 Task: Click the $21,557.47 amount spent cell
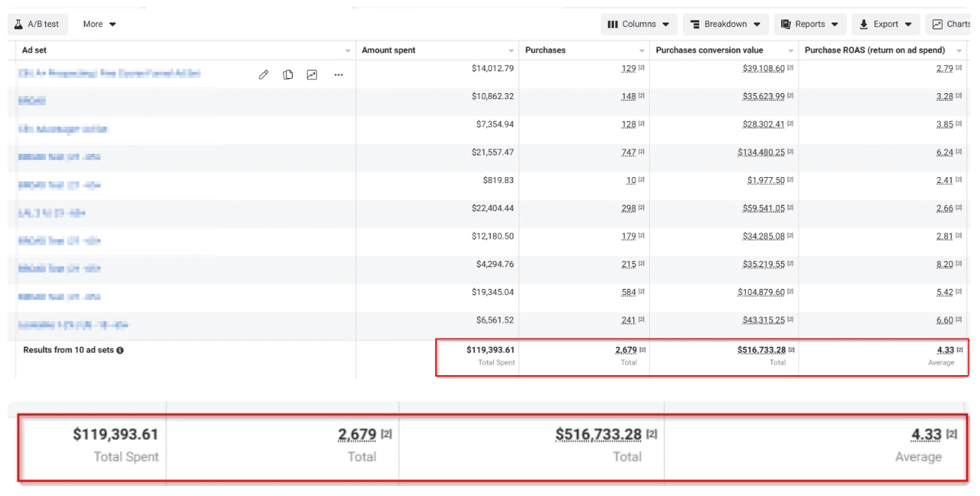(493, 152)
